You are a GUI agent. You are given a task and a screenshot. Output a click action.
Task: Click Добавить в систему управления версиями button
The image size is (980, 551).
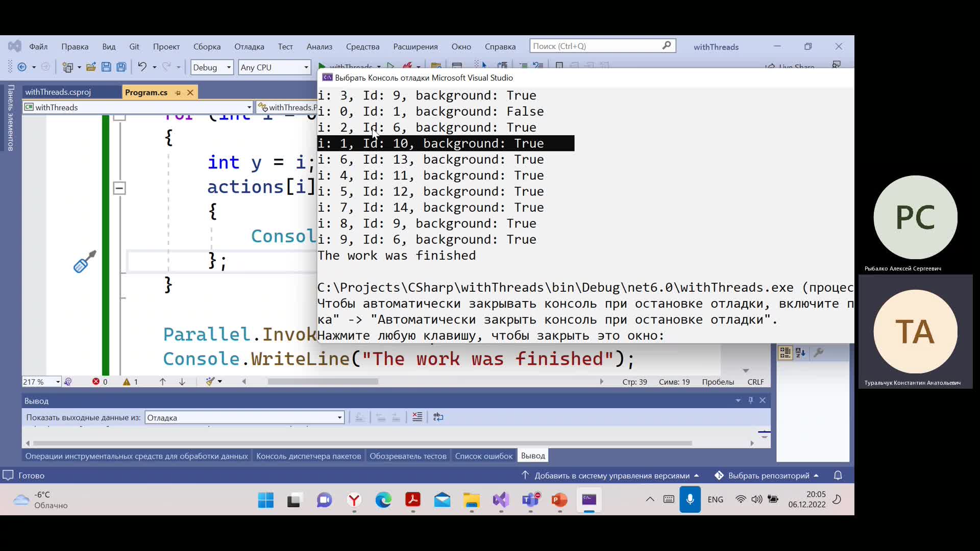pos(611,475)
